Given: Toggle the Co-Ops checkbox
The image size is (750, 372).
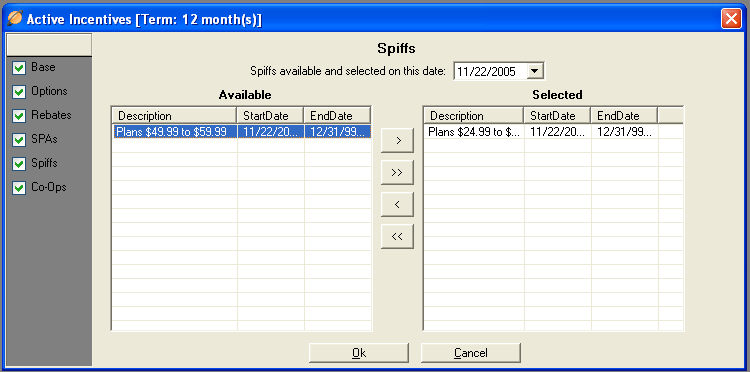Looking at the screenshot, I should pyautogui.click(x=19, y=187).
